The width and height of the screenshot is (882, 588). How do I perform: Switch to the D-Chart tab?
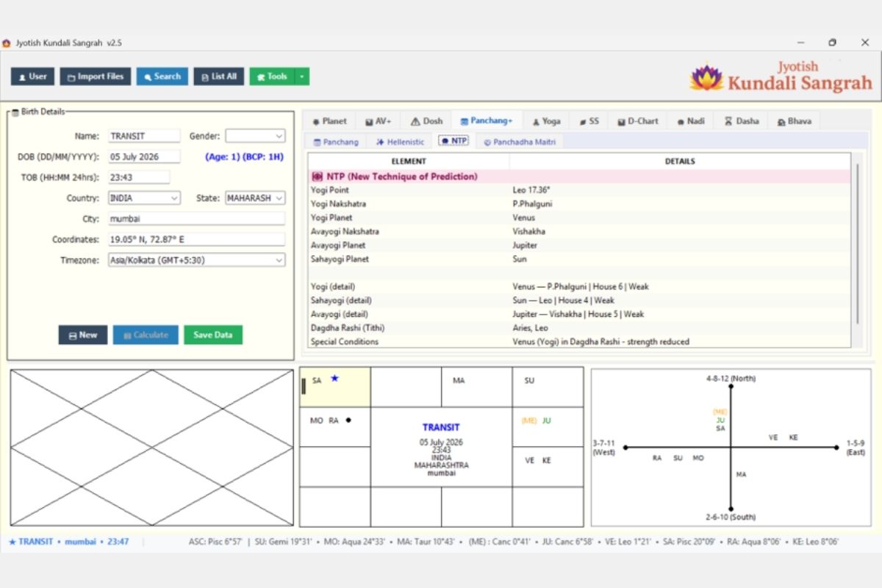(x=638, y=121)
